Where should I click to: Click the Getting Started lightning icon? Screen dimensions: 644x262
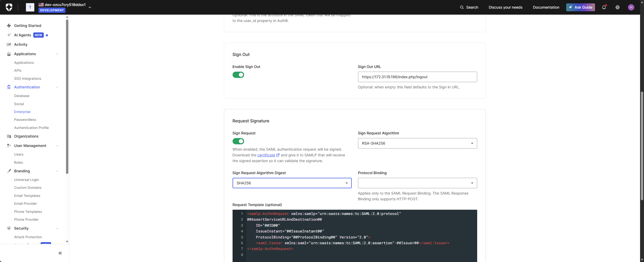click(9, 25)
